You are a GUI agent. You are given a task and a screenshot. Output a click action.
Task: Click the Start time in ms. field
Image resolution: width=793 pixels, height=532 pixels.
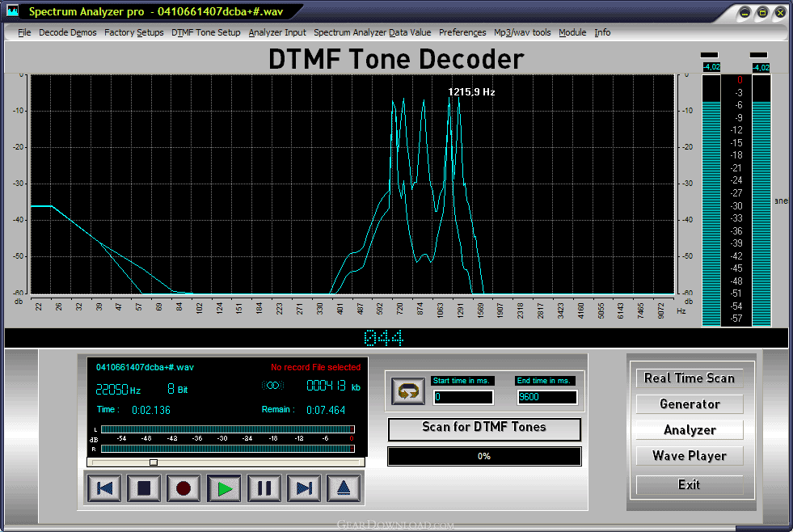(462, 397)
